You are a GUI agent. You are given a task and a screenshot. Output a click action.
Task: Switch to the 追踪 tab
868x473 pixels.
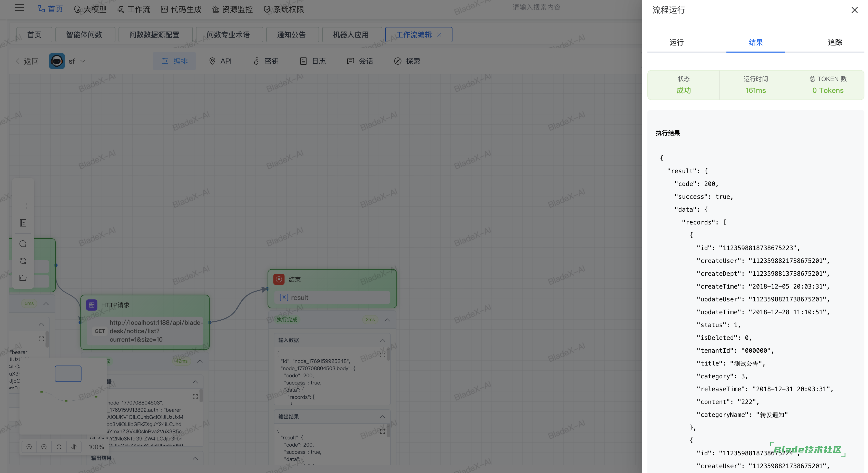coord(835,42)
